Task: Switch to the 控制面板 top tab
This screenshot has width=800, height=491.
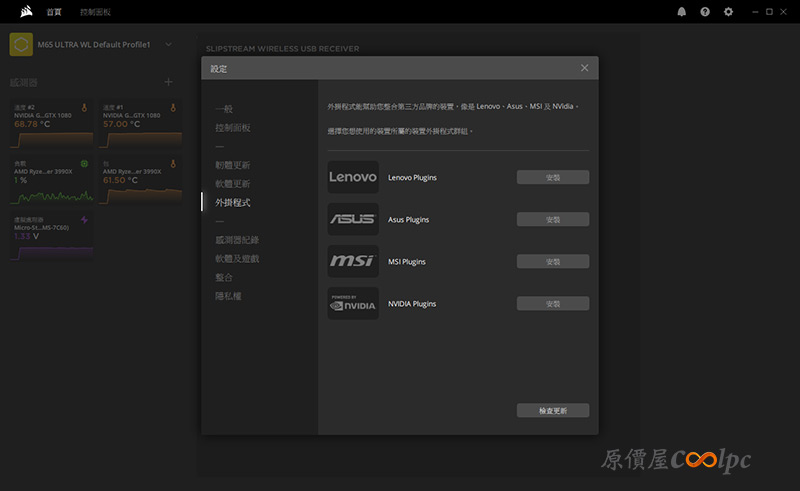Action: point(95,12)
